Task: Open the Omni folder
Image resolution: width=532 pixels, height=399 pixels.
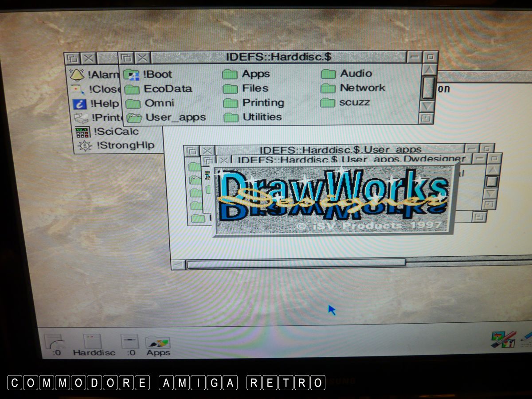Action: click(133, 104)
